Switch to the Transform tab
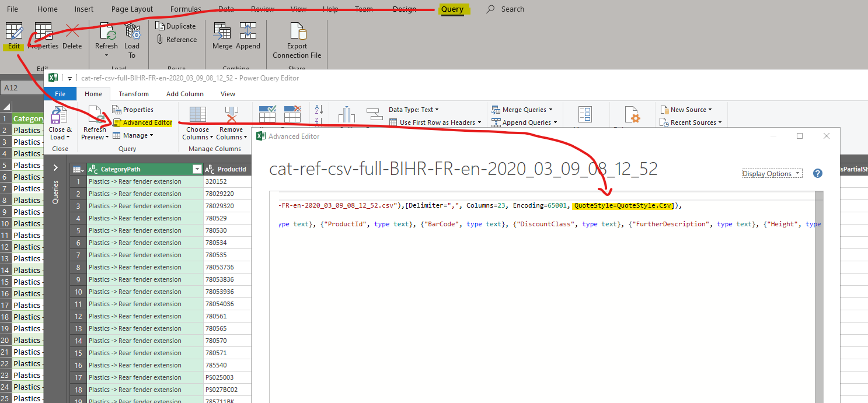 click(134, 94)
